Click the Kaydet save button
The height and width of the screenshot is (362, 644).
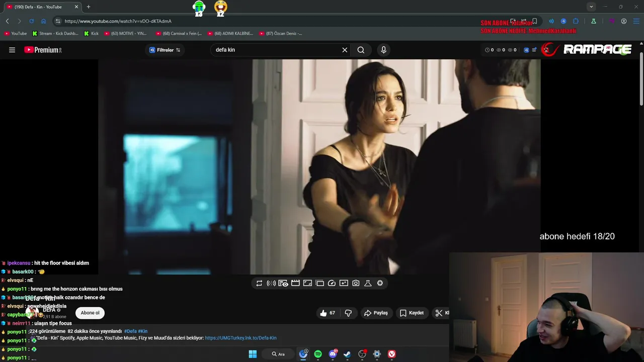click(x=412, y=313)
